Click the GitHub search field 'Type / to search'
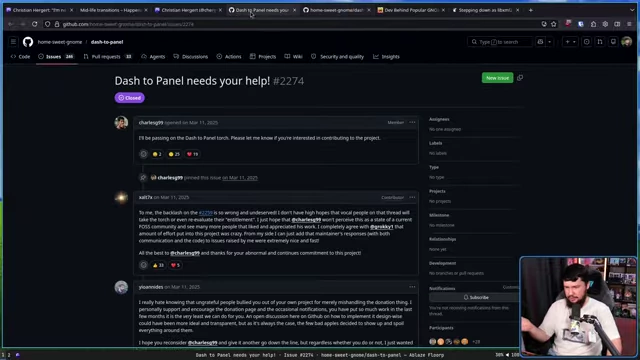The width and height of the screenshot is (640, 360). click(500, 42)
